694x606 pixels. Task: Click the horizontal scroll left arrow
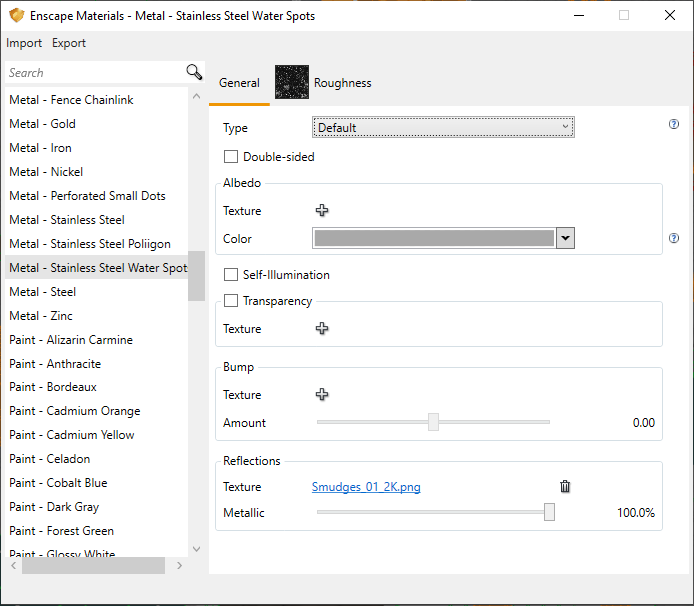(14, 565)
